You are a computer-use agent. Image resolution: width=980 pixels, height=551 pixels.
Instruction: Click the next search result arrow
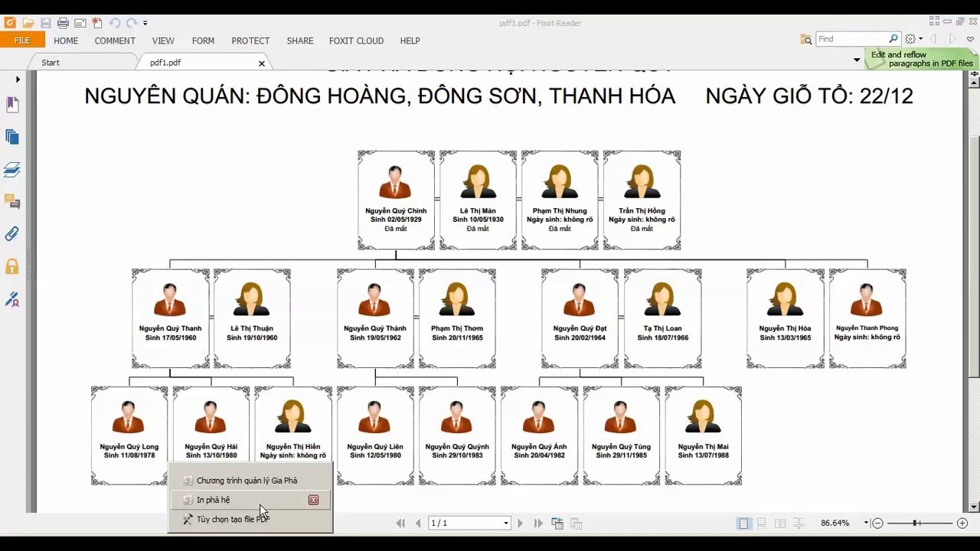coord(952,39)
